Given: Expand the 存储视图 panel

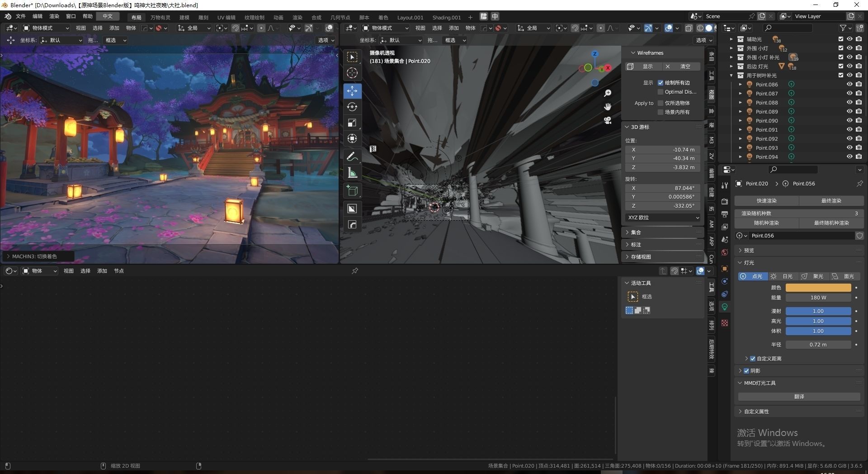Looking at the screenshot, I should pos(662,257).
